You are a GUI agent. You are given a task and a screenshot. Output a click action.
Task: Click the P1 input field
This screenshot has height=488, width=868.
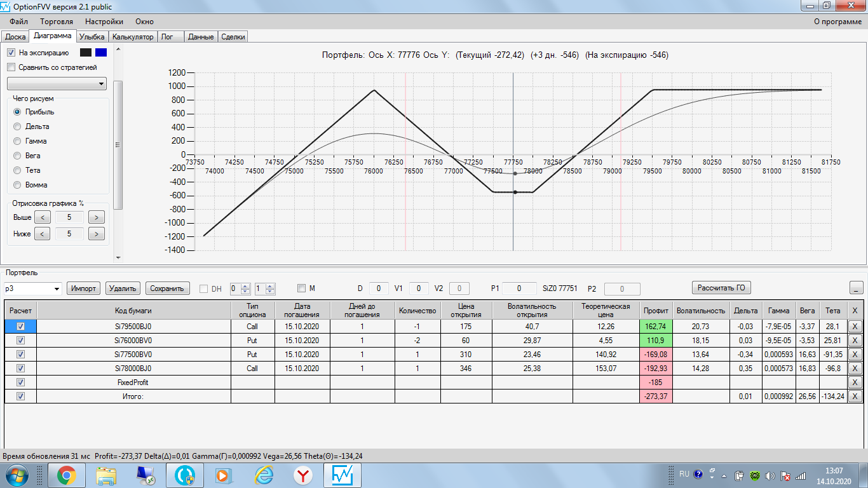coord(519,288)
